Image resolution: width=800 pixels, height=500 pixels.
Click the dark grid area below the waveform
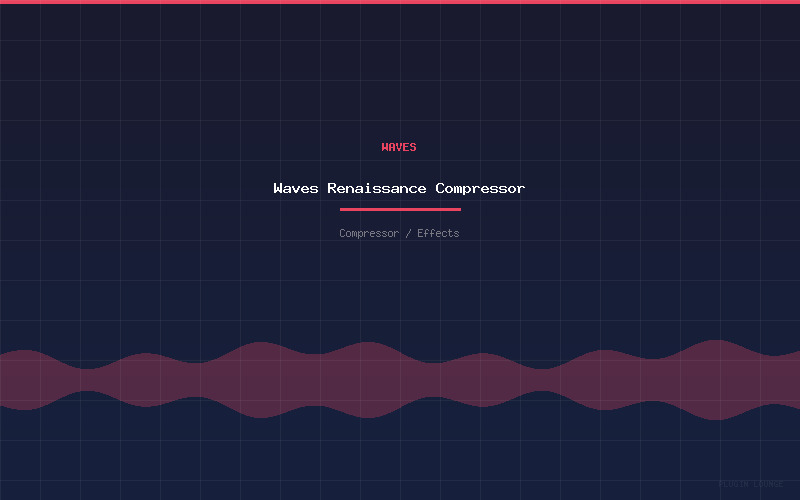pos(400,460)
